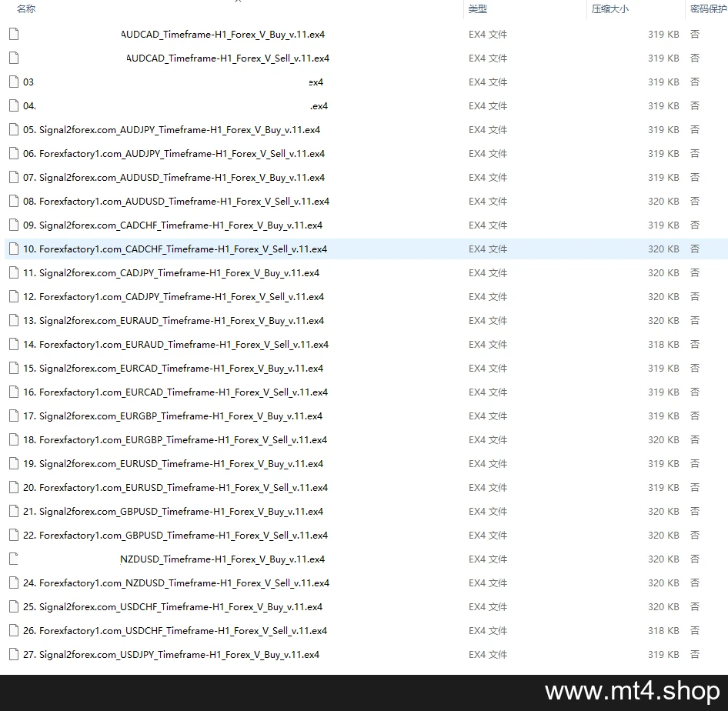
Task: Click file icon of 18. EURGBP Sell file
Action: pyautogui.click(x=14, y=439)
